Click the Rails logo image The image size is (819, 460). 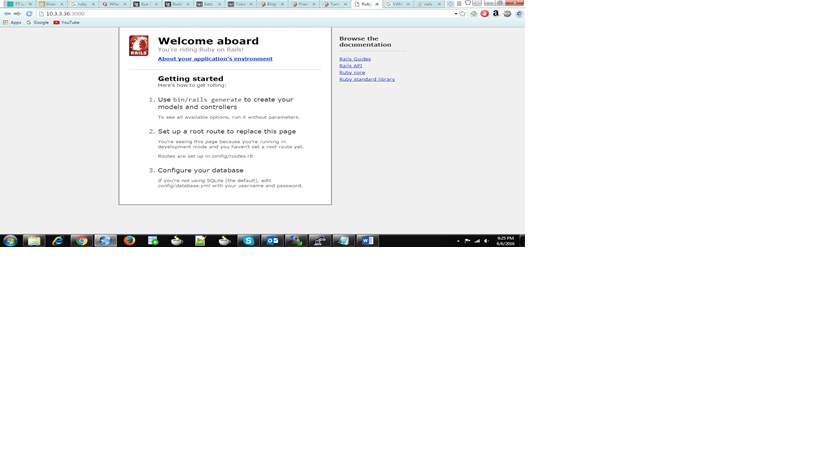pos(138,45)
